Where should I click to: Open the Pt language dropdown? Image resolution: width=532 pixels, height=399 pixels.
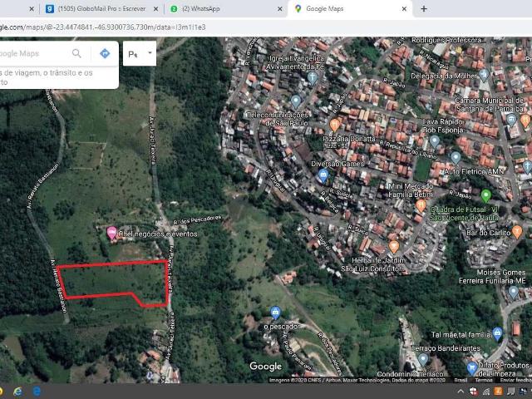[140, 53]
